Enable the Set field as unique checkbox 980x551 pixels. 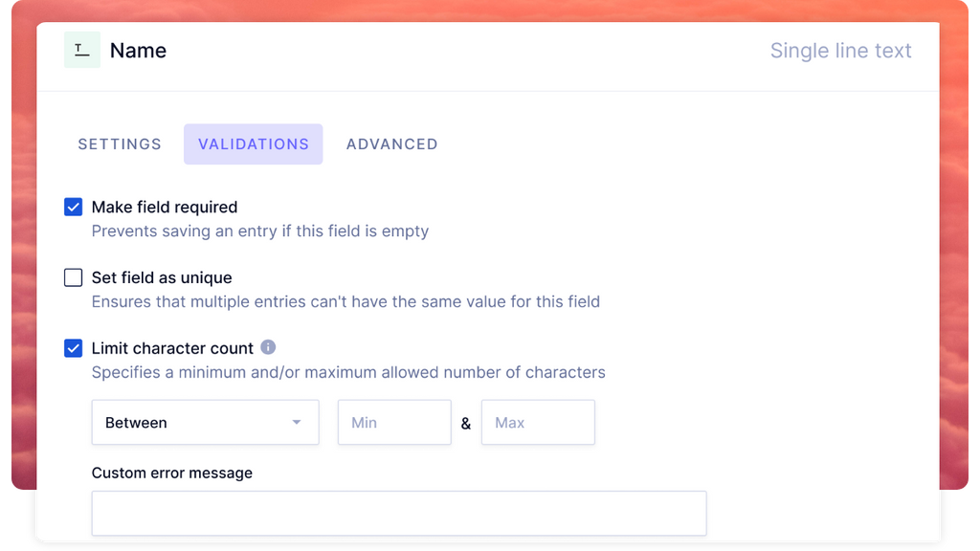pyautogui.click(x=73, y=277)
